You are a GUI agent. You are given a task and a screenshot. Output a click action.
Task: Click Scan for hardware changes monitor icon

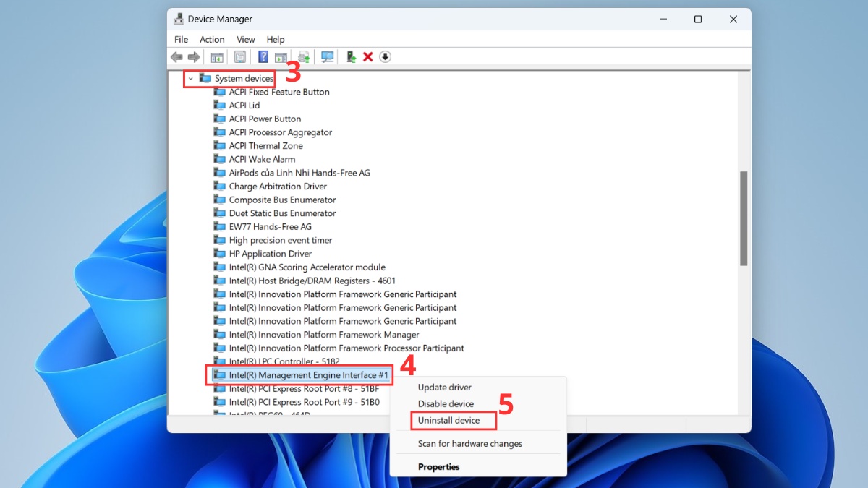(x=328, y=57)
